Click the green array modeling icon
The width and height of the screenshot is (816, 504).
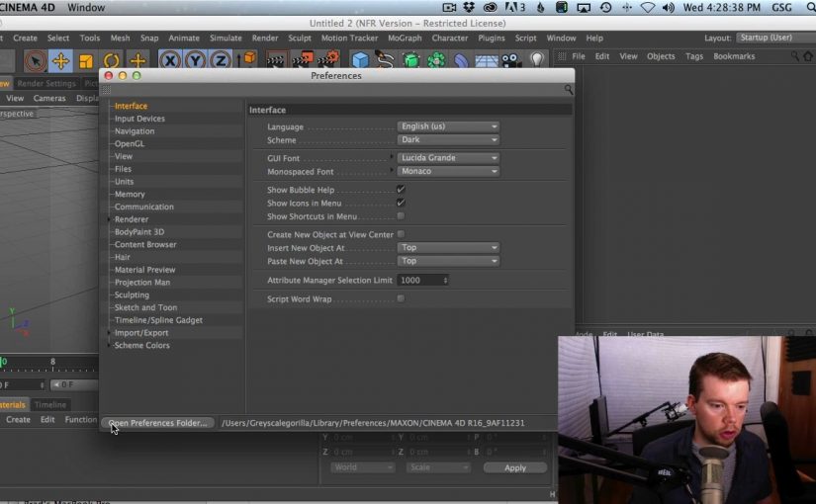click(x=436, y=61)
